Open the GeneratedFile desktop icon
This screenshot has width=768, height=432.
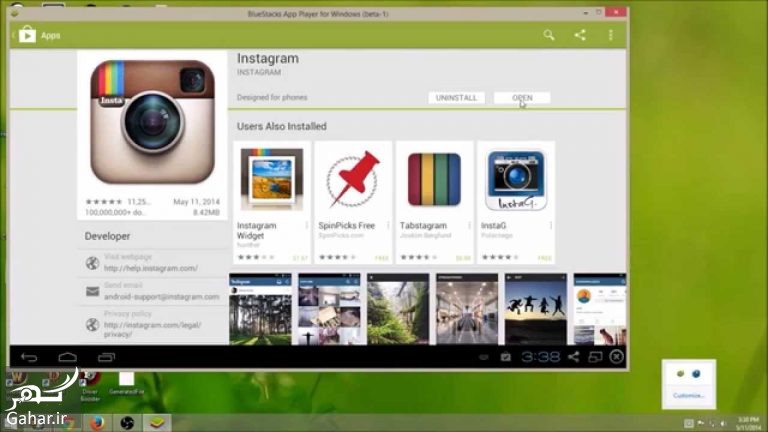[126, 384]
